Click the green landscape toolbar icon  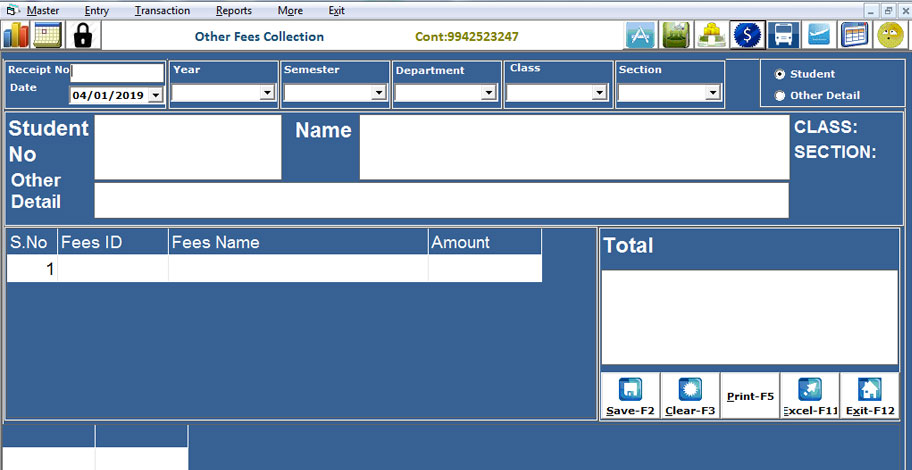(676, 35)
